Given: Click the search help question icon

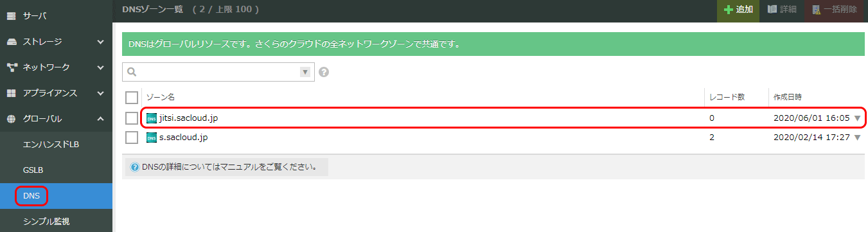Looking at the screenshot, I should click(324, 72).
